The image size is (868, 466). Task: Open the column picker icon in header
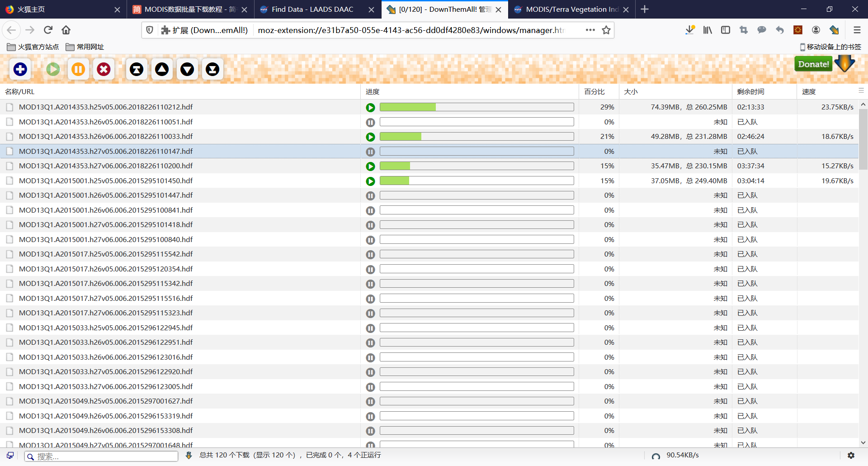861,90
